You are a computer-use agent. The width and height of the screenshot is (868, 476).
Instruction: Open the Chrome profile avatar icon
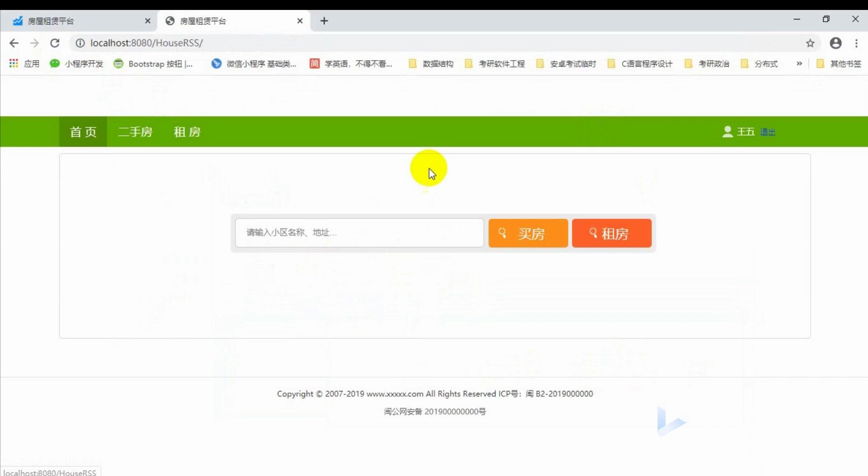835,43
